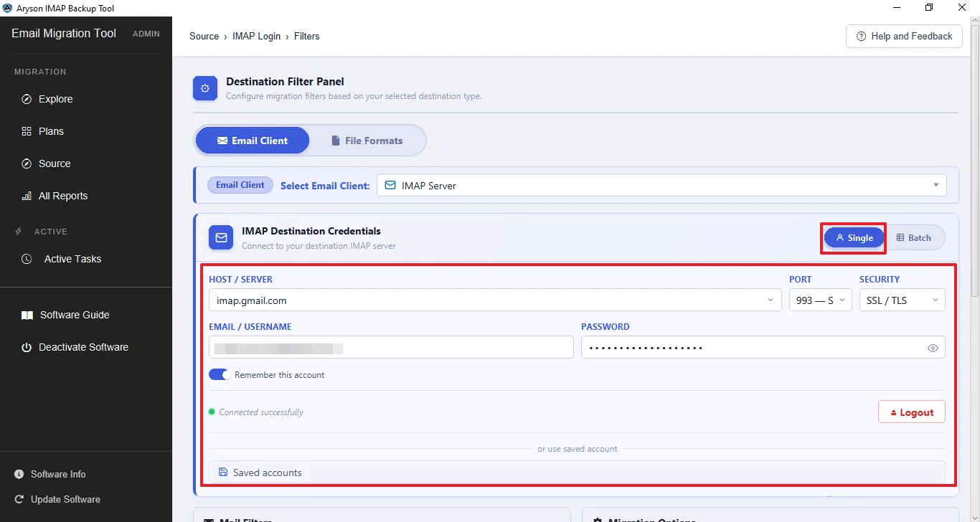
Task: Click the Email / Username field
Action: coord(391,348)
